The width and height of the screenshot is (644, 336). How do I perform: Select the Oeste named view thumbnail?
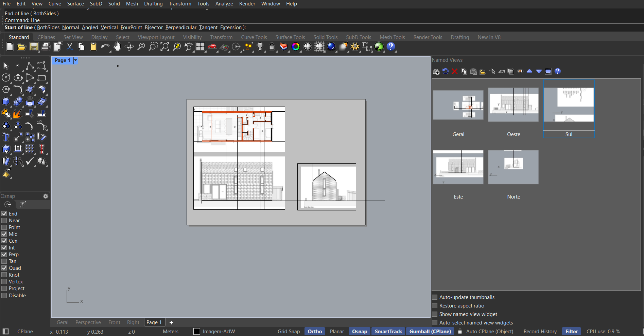click(513, 105)
